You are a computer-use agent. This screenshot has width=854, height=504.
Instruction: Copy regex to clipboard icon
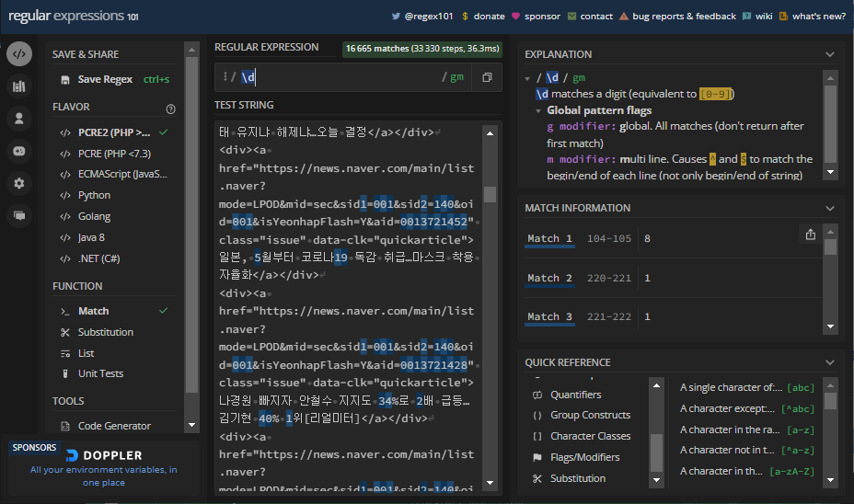click(x=487, y=77)
